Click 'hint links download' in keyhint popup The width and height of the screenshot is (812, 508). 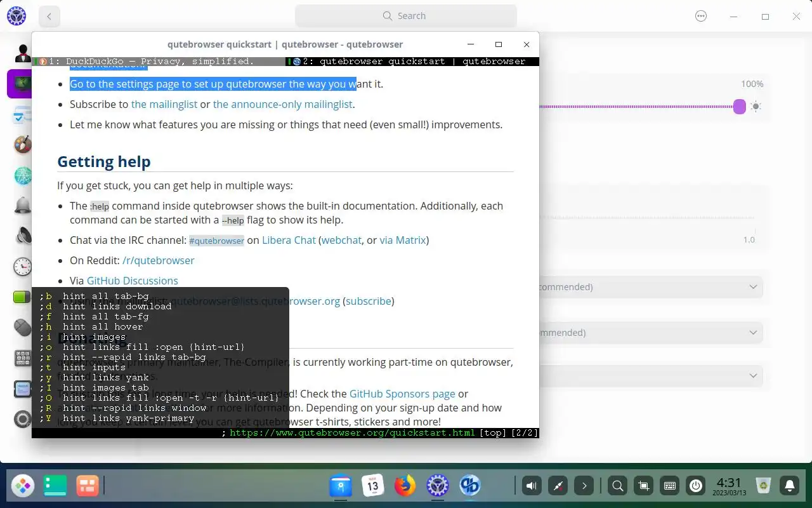(x=117, y=306)
